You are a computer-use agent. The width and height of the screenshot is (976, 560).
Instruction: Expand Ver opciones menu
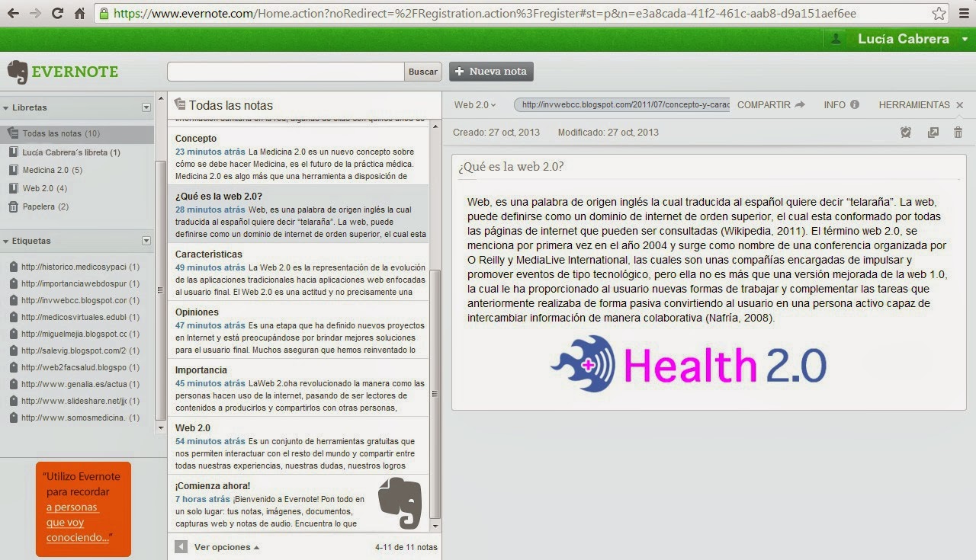pyautogui.click(x=226, y=547)
